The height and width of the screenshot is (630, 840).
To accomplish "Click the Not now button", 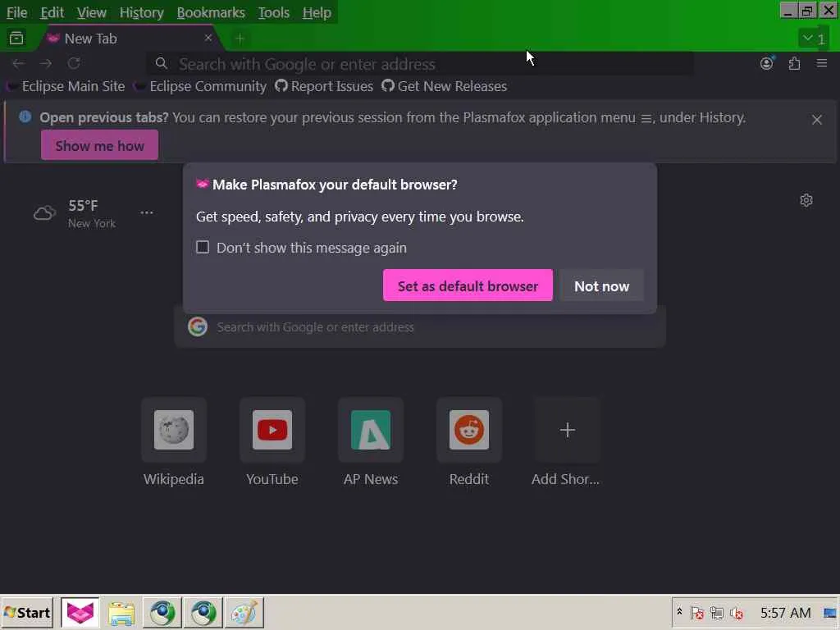I will [601, 285].
